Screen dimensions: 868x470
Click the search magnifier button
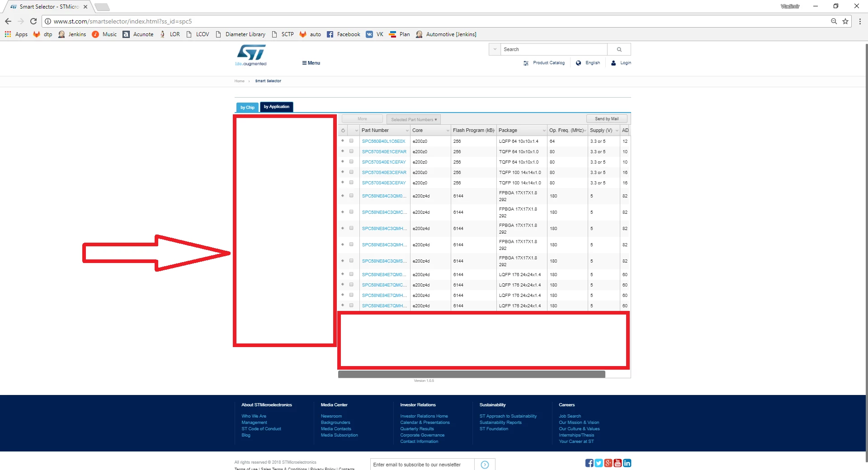click(x=619, y=49)
